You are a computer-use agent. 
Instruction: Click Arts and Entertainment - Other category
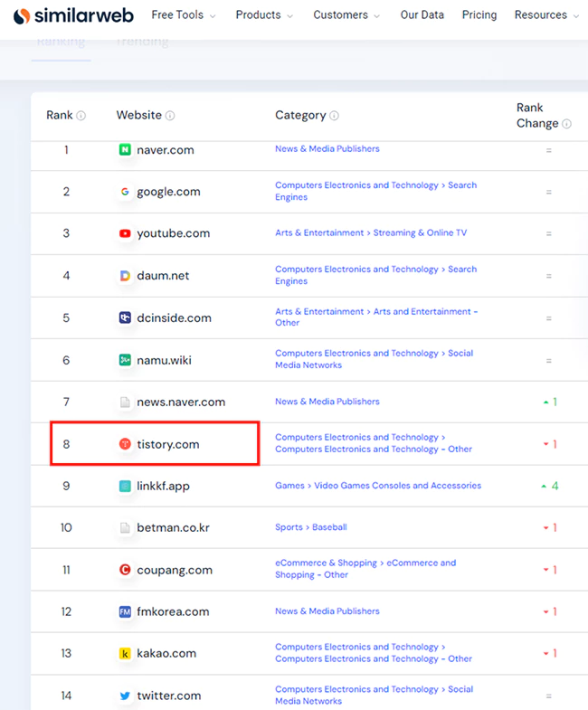point(376,317)
